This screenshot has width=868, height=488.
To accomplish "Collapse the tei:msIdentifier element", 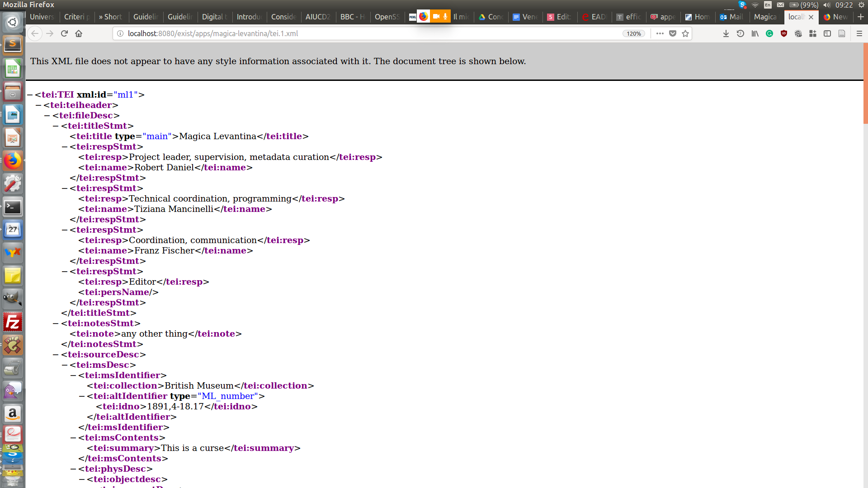I will [x=73, y=375].
